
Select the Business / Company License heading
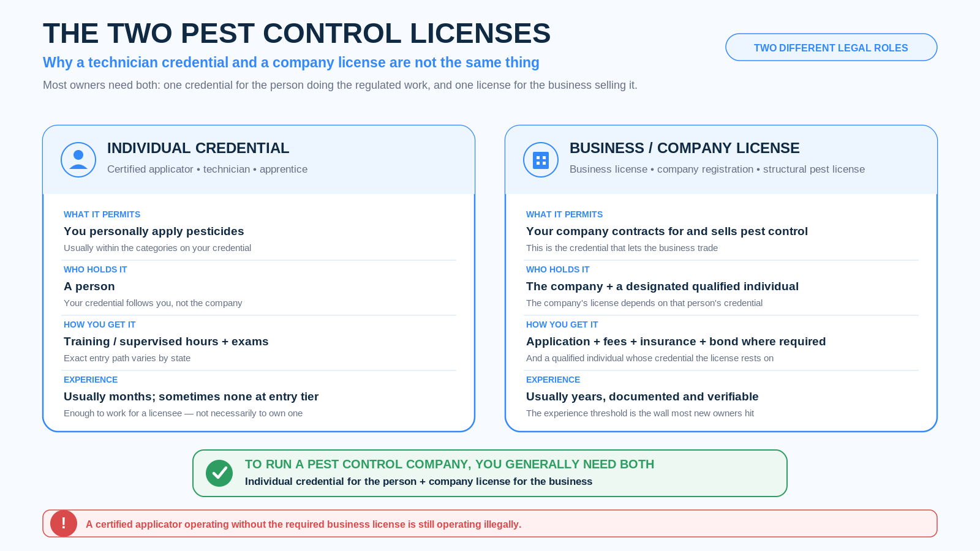(684, 148)
